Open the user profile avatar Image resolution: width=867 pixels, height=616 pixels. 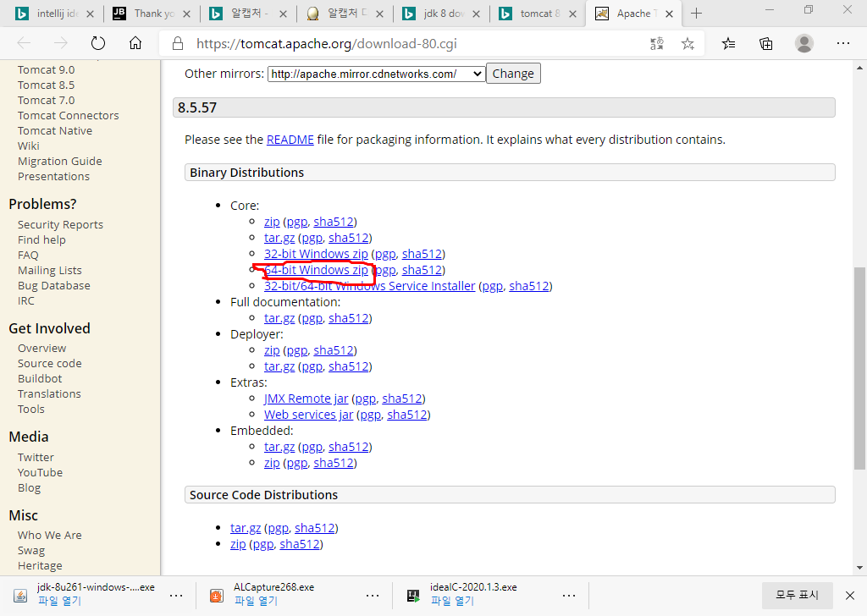(804, 44)
